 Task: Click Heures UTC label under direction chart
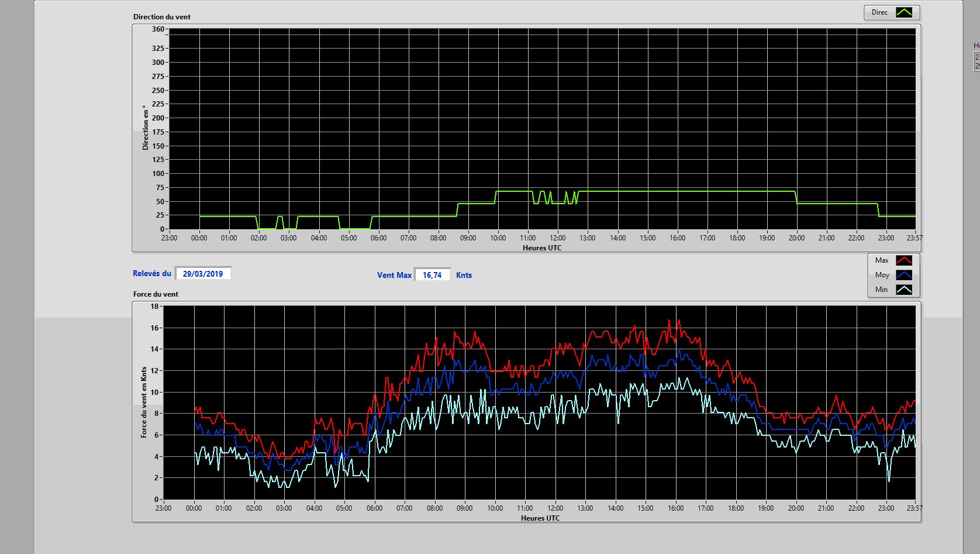(542, 248)
